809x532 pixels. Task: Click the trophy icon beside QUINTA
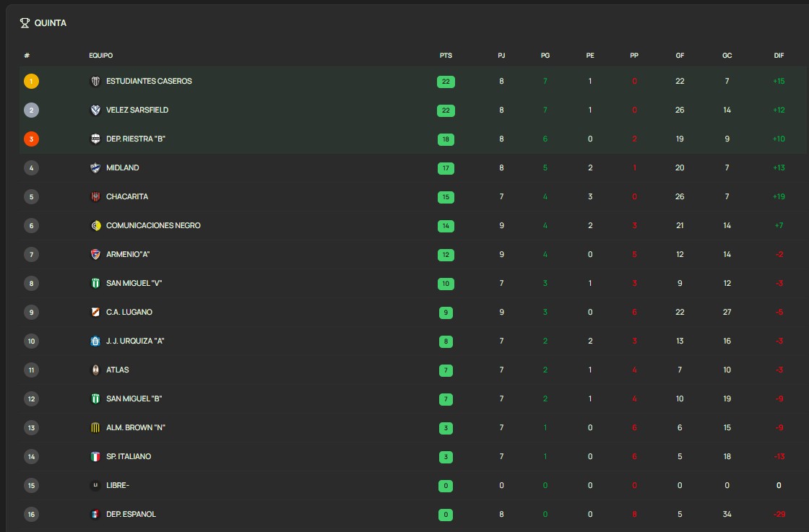tap(25, 22)
